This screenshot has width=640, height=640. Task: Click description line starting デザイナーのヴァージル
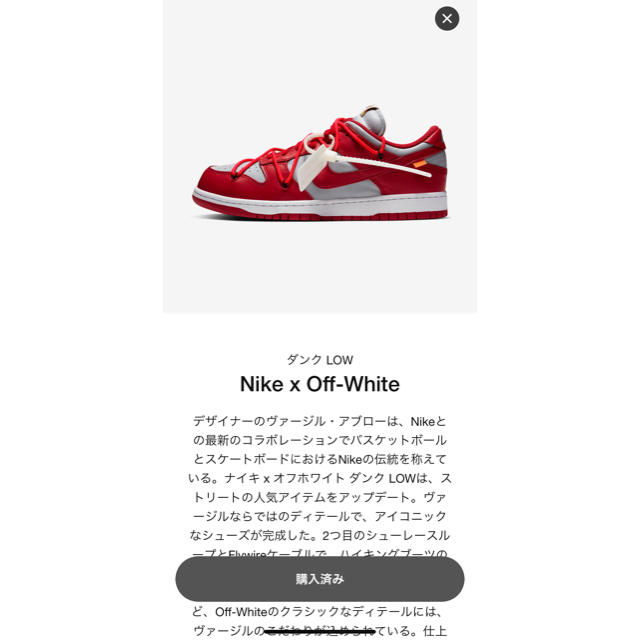coord(320,421)
